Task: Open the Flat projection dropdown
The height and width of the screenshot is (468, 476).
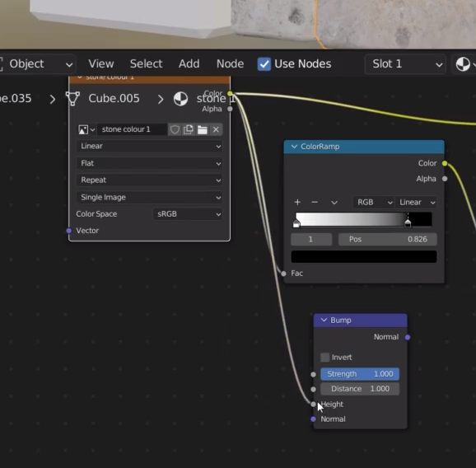Action: 150,163
